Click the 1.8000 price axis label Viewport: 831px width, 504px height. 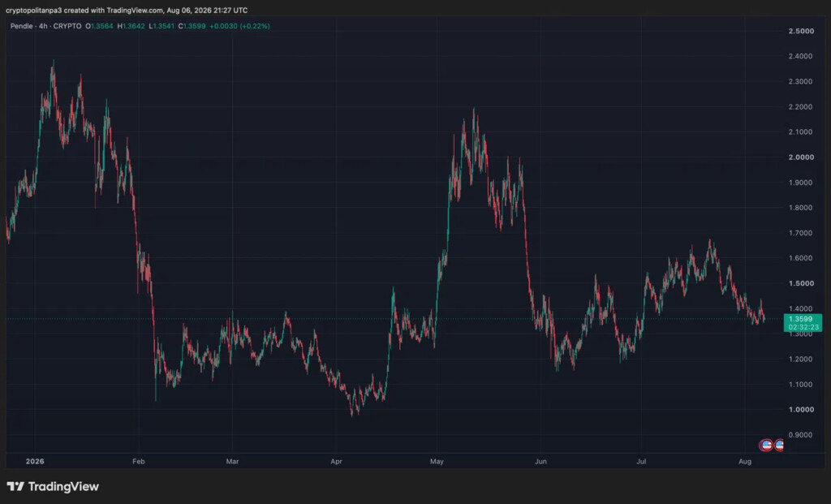(x=801, y=208)
